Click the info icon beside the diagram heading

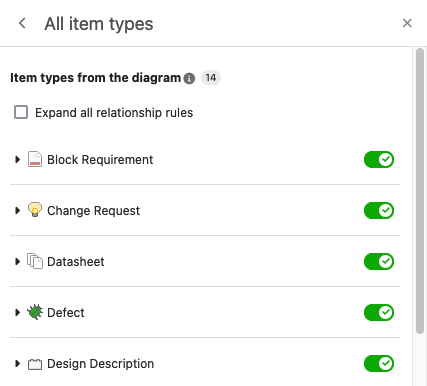(x=189, y=78)
